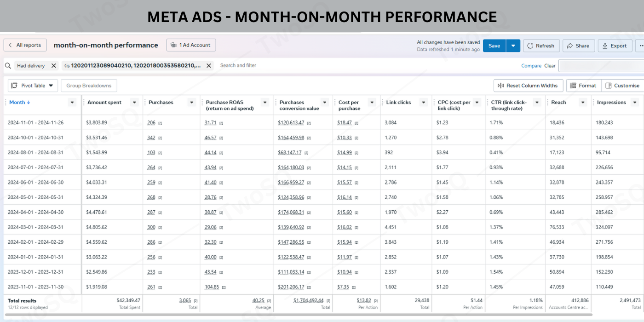Click the search magnifier icon

pyautogui.click(x=8, y=66)
